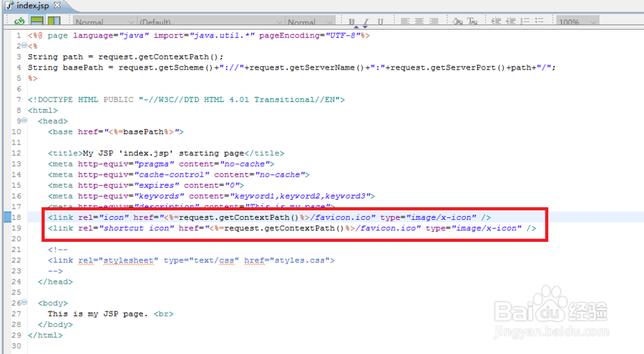The width and height of the screenshot is (644, 354).
Task: Click the line 18 marker in left ruler
Action: (x=7, y=217)
